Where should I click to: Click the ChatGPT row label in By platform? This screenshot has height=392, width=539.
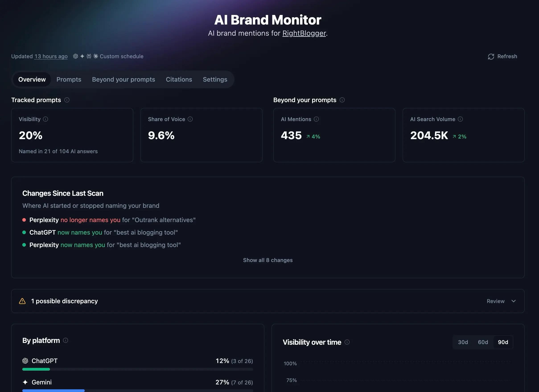(45, 361)
